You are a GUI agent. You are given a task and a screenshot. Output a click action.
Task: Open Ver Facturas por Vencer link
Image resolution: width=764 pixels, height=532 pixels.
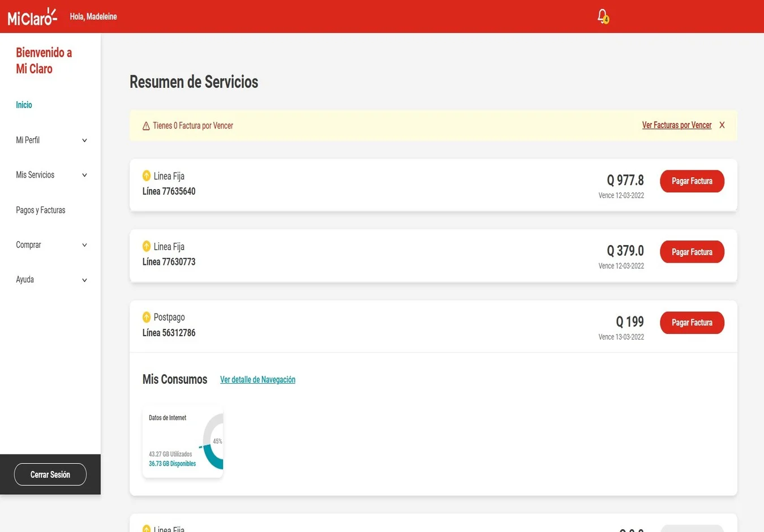click(x=676, y=125)
